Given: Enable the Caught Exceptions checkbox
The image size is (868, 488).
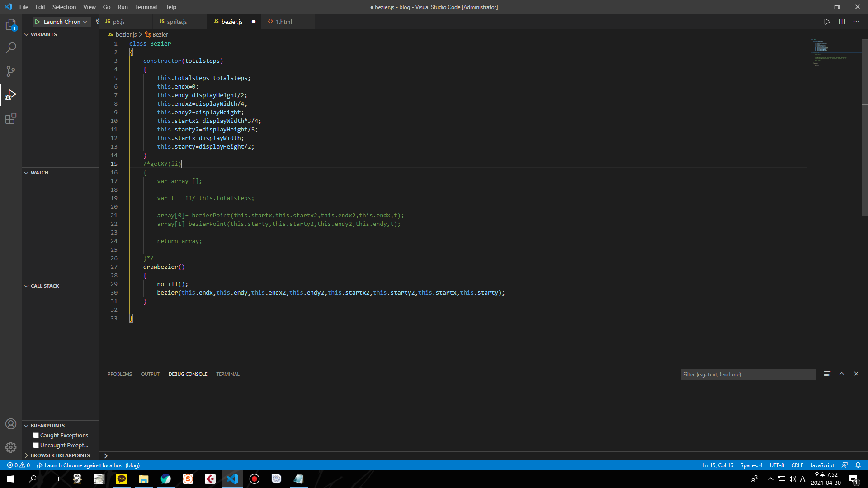Looking at the screenshot, I should [36, 436].
